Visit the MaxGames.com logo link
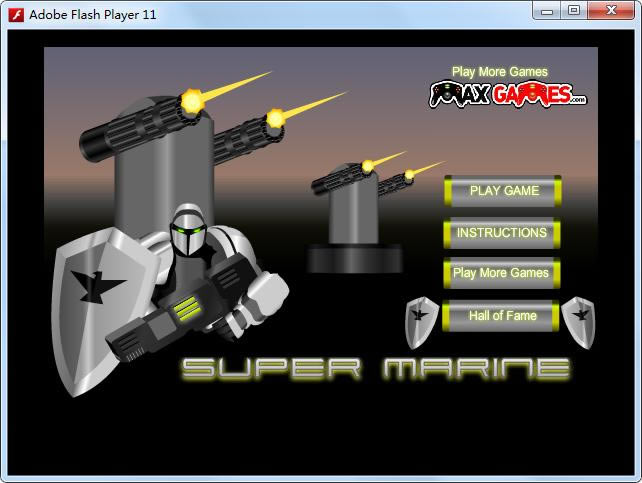 (x=507, y=94)
